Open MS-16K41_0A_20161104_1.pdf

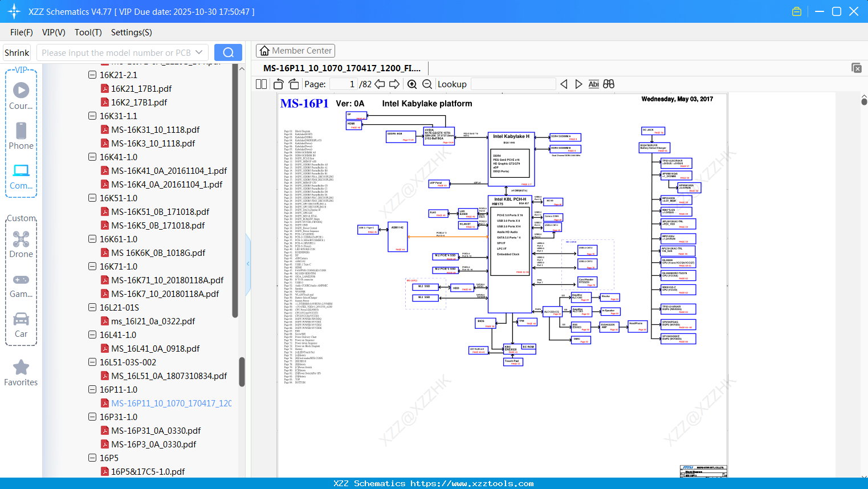pos(169,170)
